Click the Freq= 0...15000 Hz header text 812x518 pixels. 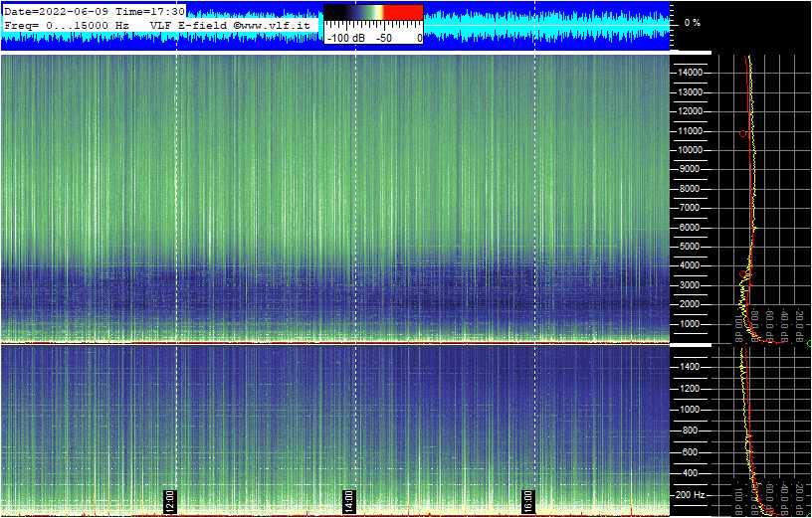(x=68, y=23)
